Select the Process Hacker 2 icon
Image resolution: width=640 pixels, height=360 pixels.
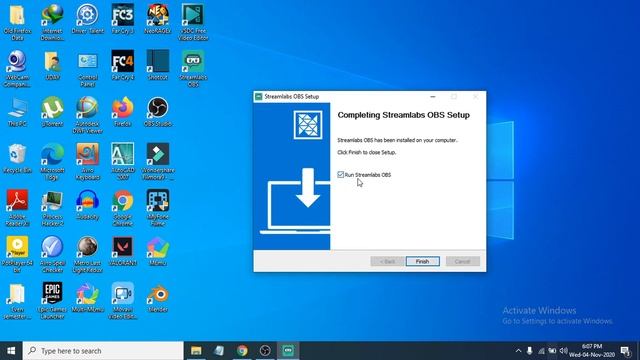click(x=52, y=208)
